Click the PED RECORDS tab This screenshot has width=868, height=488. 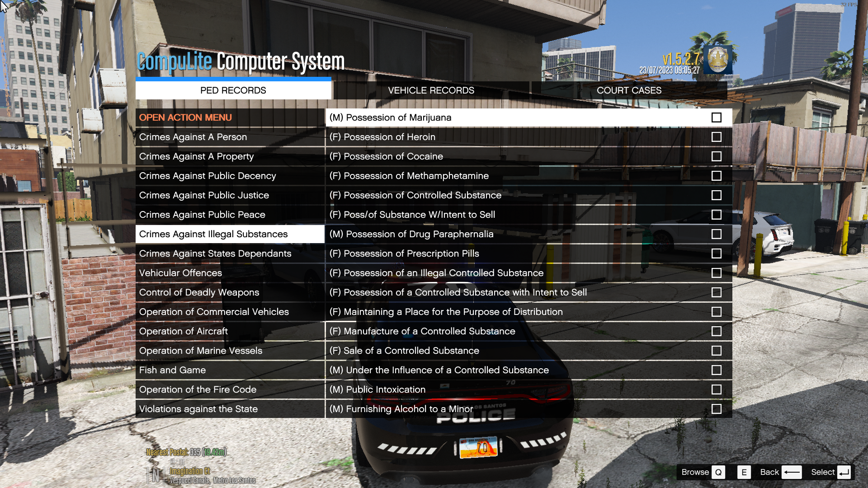(x=233, y=90)
